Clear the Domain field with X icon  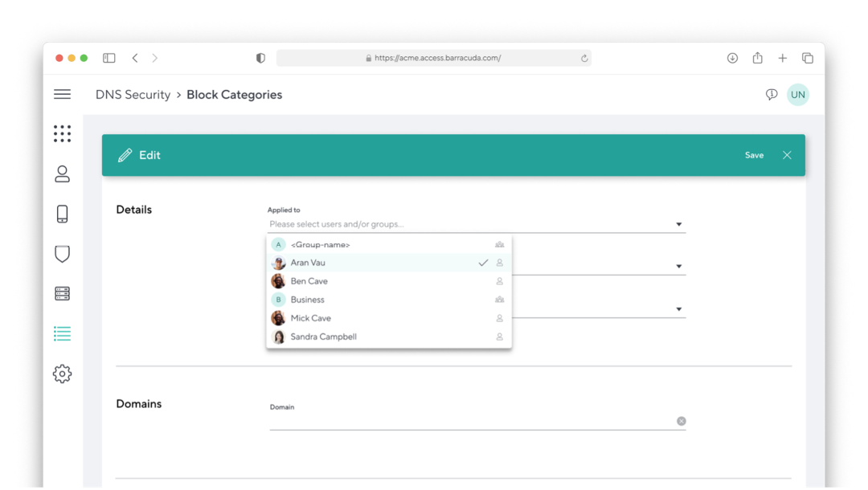[x=681, y=421]
